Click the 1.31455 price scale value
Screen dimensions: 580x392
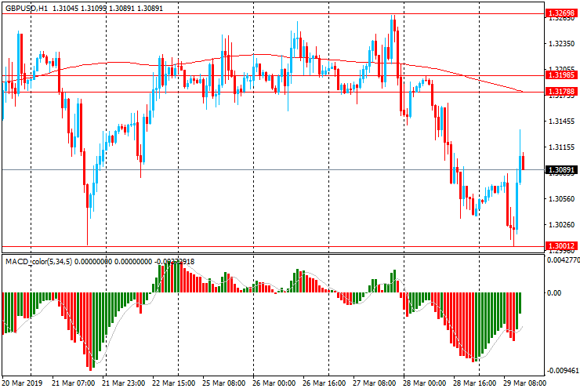(561, 121)
